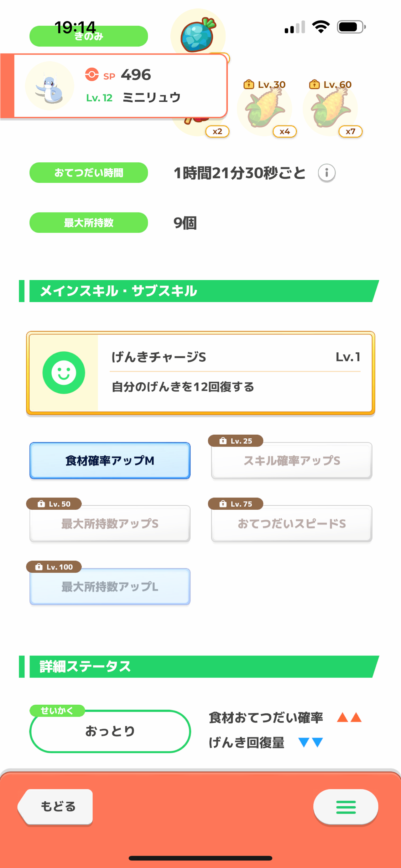The image size is (401, 868).
Task: Tap the おっとり nature box
Action: (110, 731)
